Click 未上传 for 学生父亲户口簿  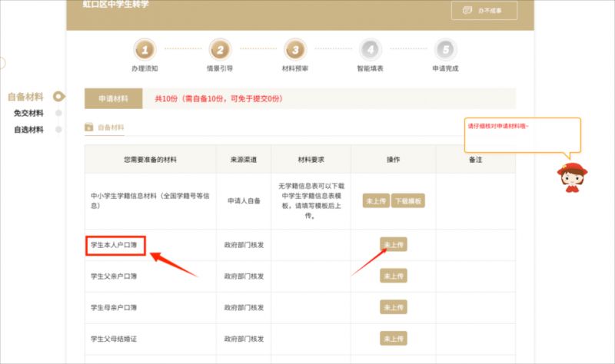pos(394,276)
